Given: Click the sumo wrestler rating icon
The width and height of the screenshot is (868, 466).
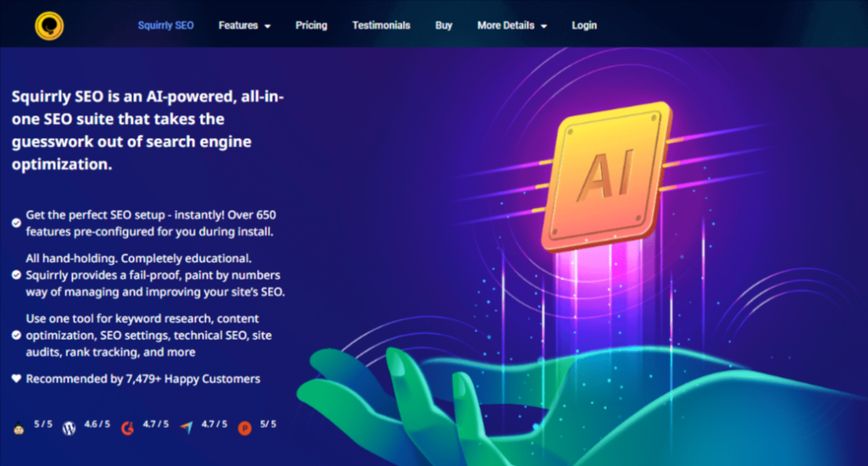Looking at the screenshot, I should [x=19, y=428].
